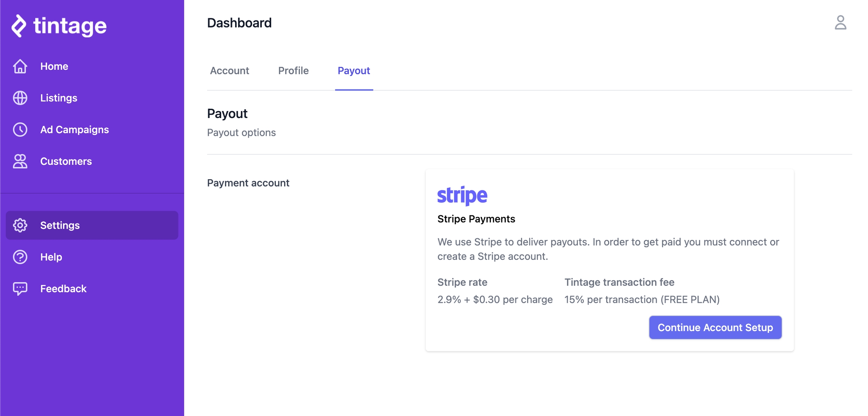Click the Feedback chat bubble icon
The image size is (868, 416).
pos(20,289)
